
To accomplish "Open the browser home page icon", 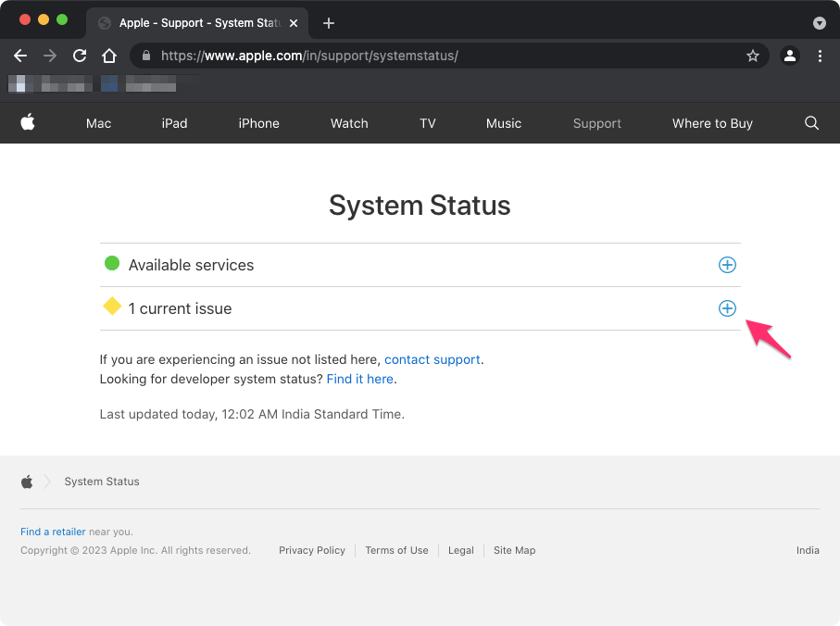I will pyautogui.click(x=109, y=56).
